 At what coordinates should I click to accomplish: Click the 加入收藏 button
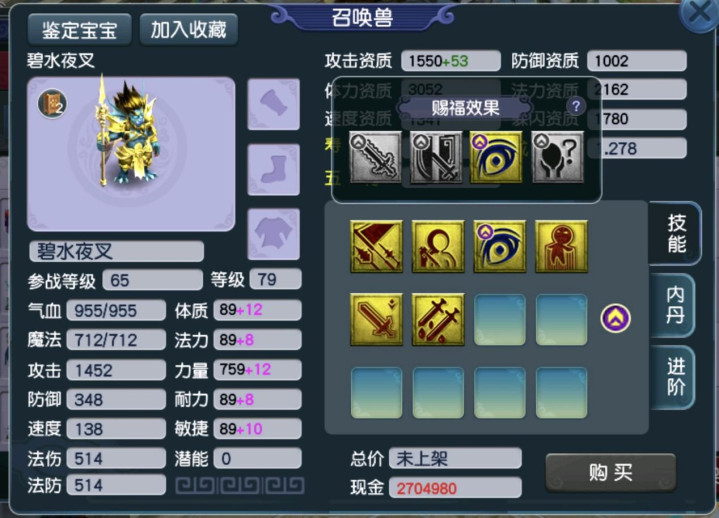[x=188, y=30]
